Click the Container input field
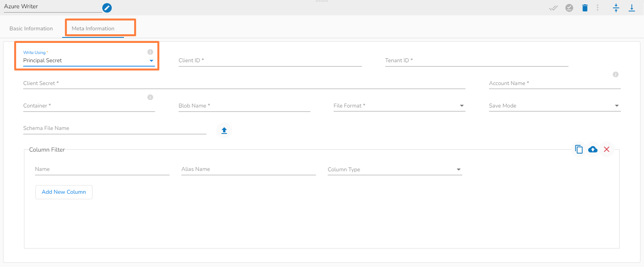The width and height of the screenshot is (644, 267). 89,106
